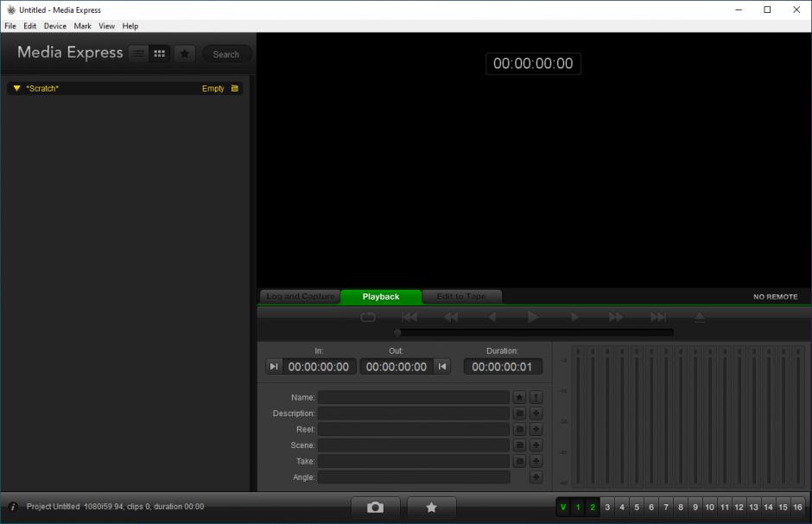
Task: Click the star button beside Name field
Action: click(519, 397)
